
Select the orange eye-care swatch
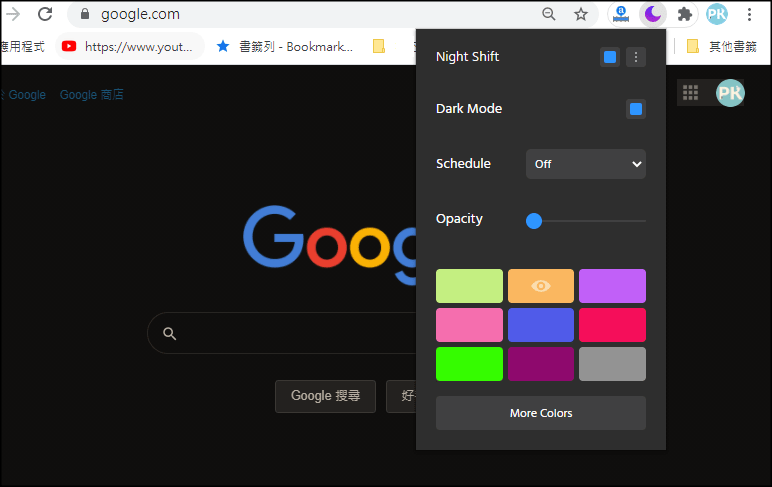click(541, 286)
